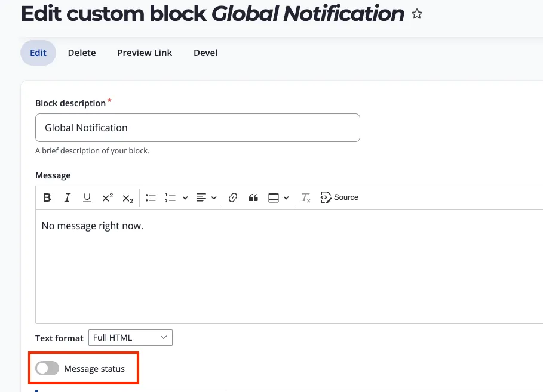This screenshot has height=392, width=543.
Task: Apply superscript formatting
Action: point(108,197)
